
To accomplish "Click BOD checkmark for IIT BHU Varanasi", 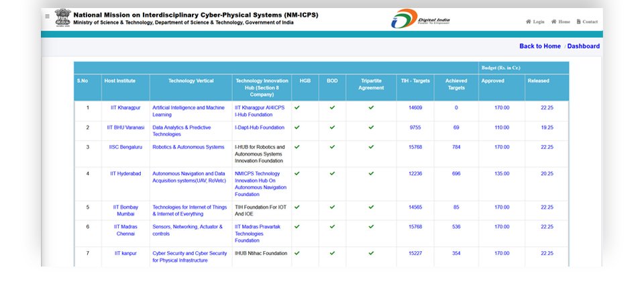I will 332,128.
